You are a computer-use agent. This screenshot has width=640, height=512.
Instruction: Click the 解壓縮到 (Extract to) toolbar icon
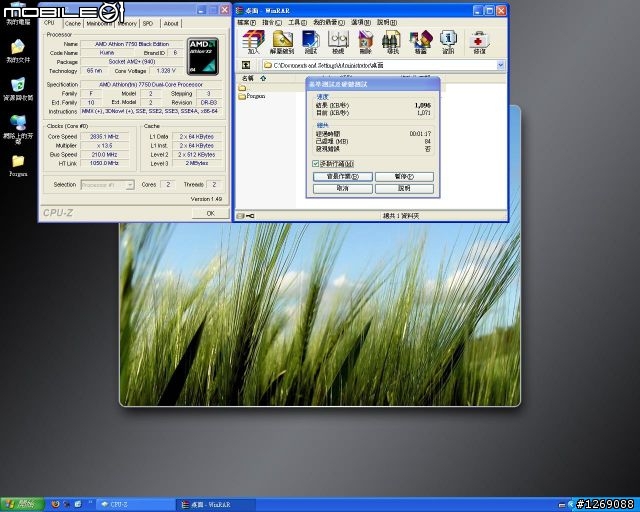tap(282, 42)
